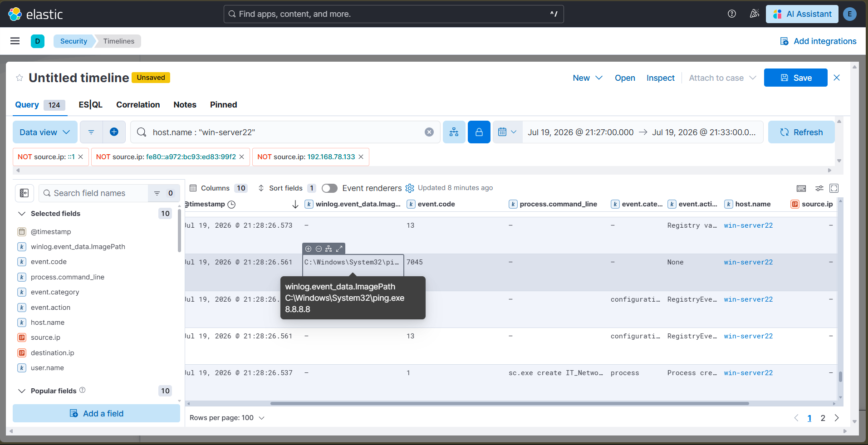Select destination.ip field in sidebar
The width and height of the screenshot is (868, 445).
pyautogui.click(x=52, y=353)
